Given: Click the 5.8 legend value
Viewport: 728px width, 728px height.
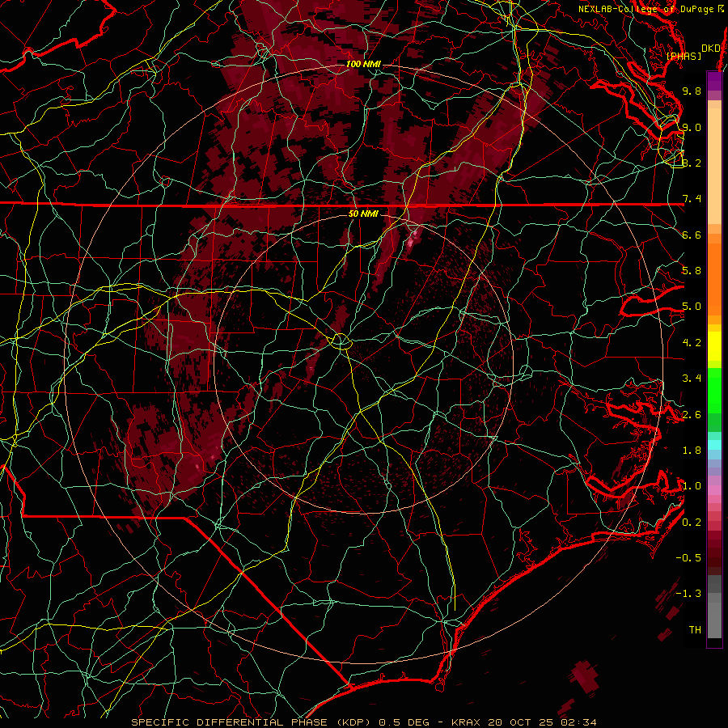Looking at the screenshot, I should [692, 271].
